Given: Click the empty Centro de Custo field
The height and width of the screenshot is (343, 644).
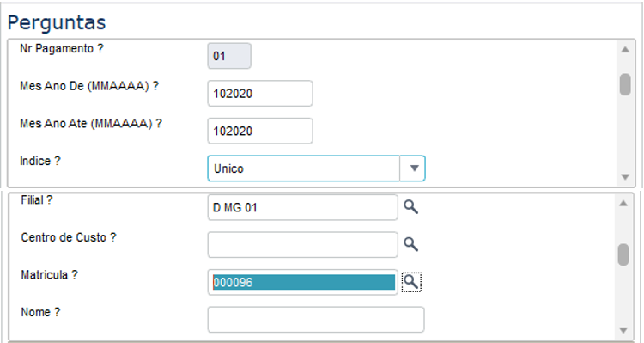Looking at the screenshot, I should pos(303,245).
